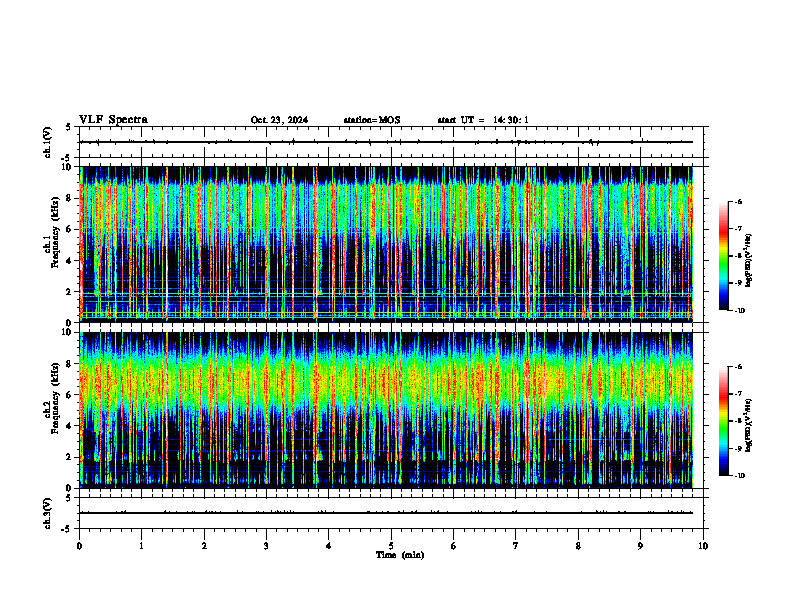Viewport: 792px width, 612px height.
Task: Click the ch.2 "Frequency (kHz)" axis label
Action: pyautogui.click(x=53, y=398)
